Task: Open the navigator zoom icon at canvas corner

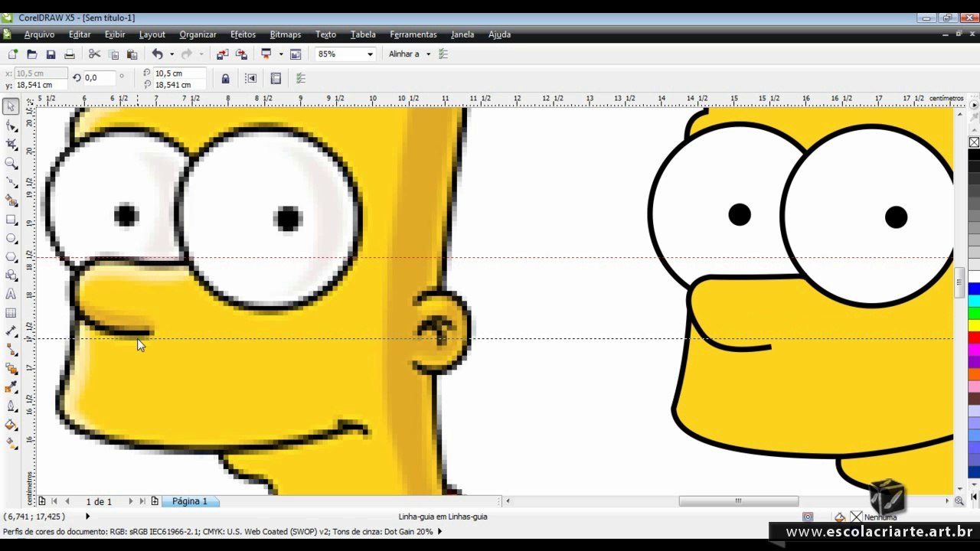Action: [x=959, y=501]
